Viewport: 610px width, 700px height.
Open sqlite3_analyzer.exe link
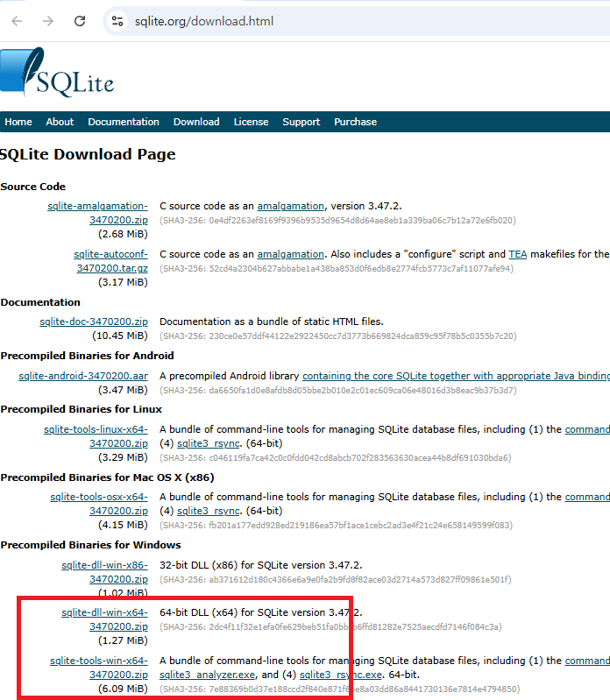coord(207,675)
